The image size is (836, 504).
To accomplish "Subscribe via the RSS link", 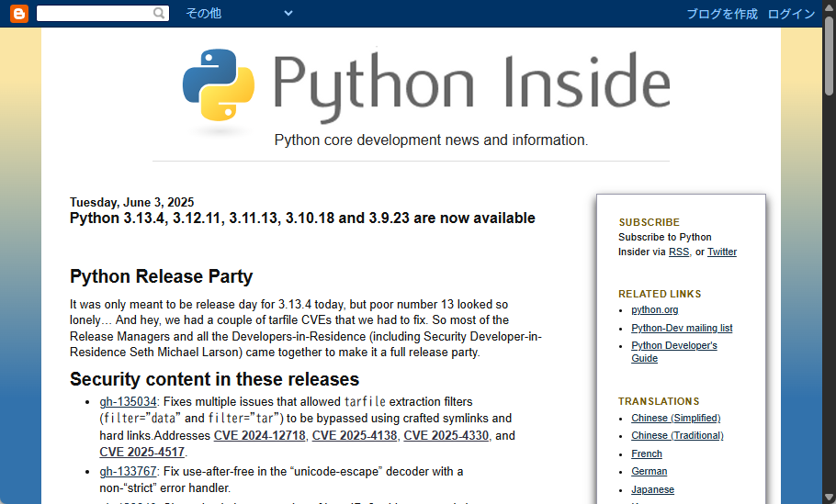I will point(679,252).
